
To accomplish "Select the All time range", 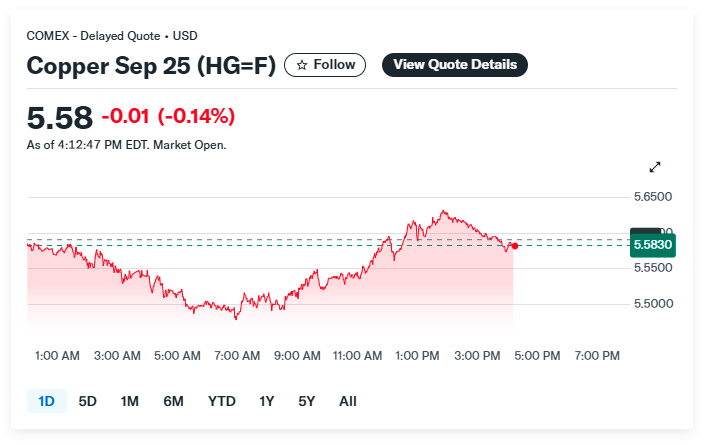I will [x=347, y=401].
